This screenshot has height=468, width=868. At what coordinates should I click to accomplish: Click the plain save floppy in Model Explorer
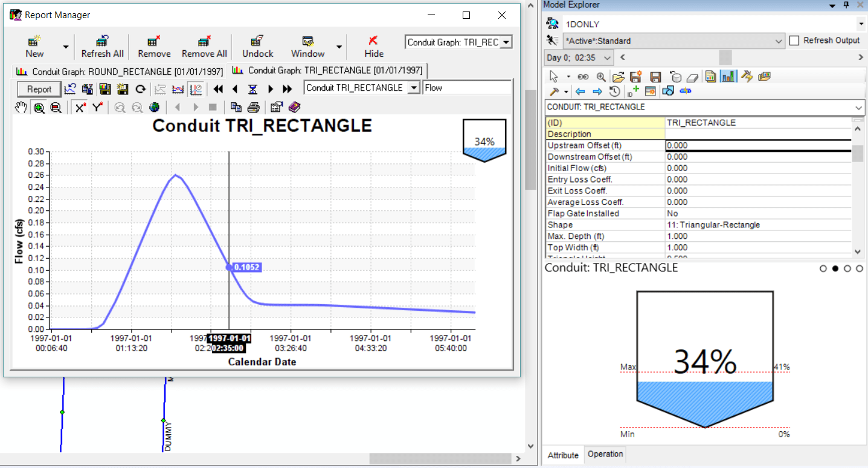(x=655, y=77)
